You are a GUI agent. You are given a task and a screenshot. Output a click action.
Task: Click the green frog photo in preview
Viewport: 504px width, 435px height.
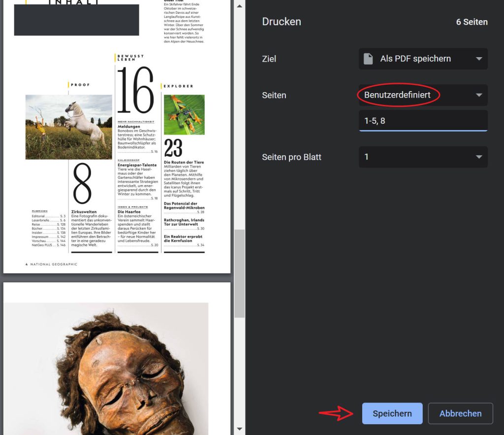click(x=184, y=115)
